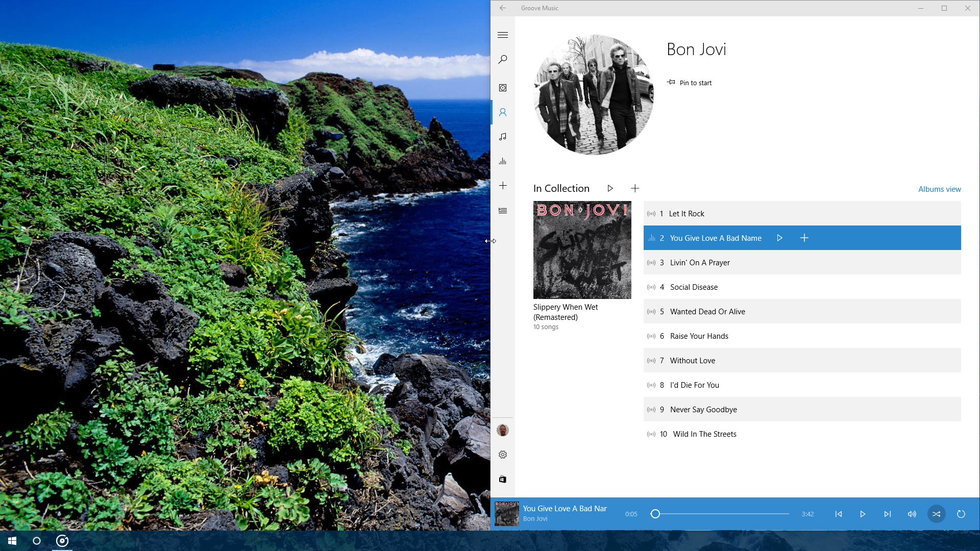Open the volume control

tap(912, 514)
